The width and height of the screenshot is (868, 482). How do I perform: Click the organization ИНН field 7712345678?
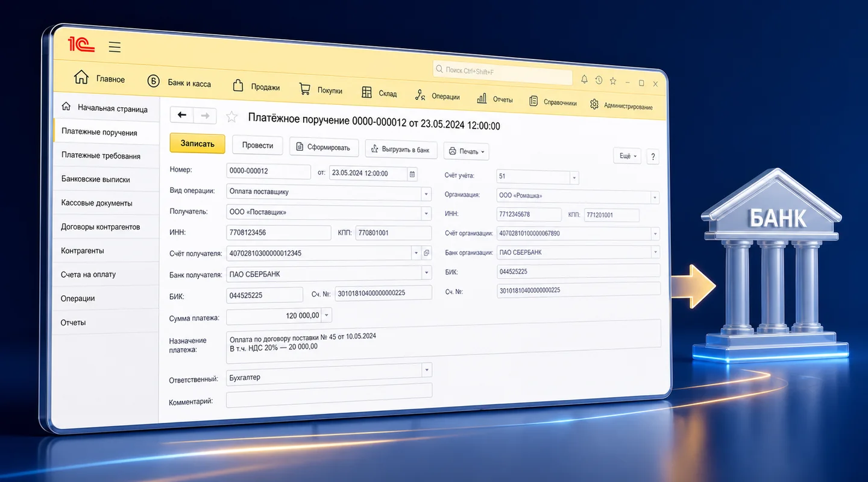pos(529,214)
